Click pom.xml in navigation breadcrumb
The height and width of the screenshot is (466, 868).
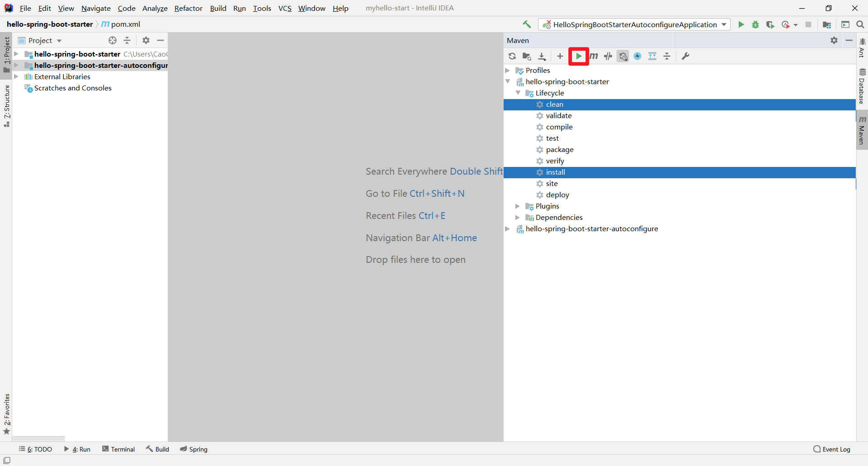click(121, 24)
